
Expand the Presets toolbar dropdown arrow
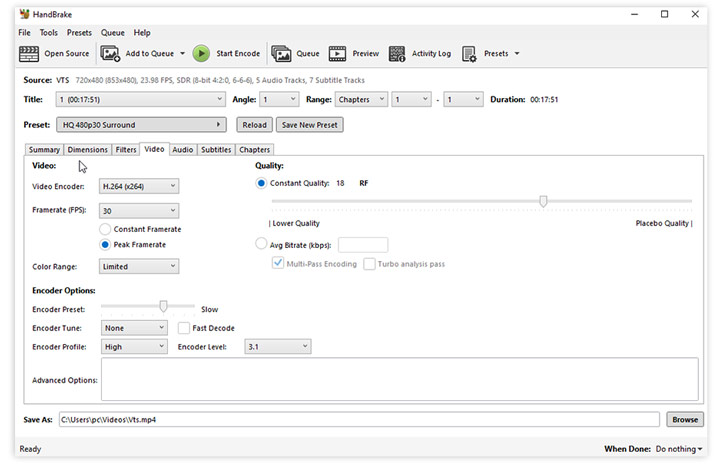pos(517,54)
